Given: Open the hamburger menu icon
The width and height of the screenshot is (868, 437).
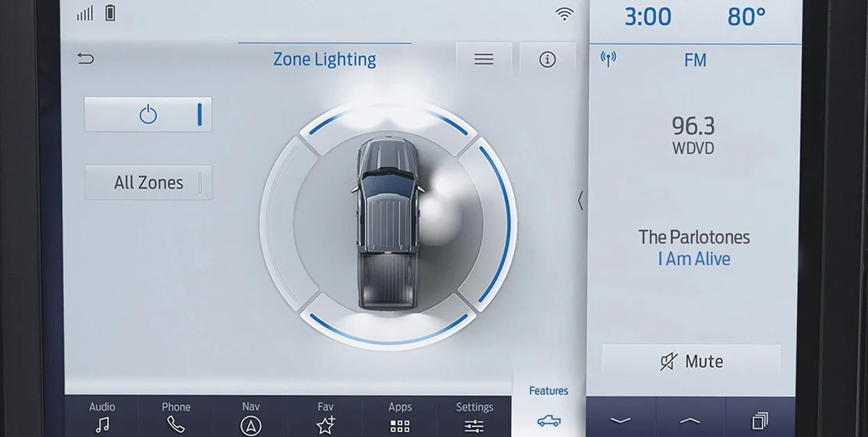Looking at the screenshot, I should click(x=484, y=60).
